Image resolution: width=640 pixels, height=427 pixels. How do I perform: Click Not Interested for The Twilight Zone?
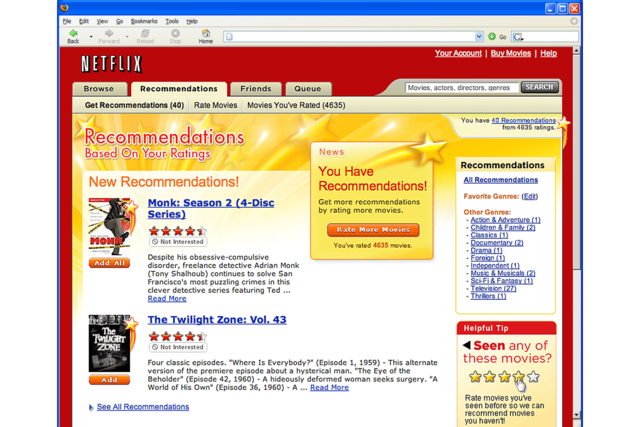click(178, 347)
